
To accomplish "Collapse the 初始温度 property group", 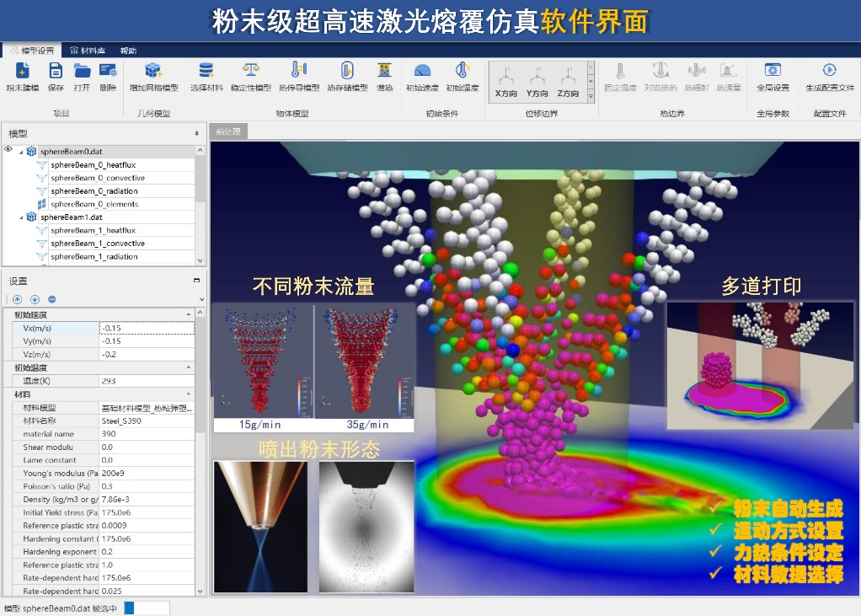I will click(189, 367).
